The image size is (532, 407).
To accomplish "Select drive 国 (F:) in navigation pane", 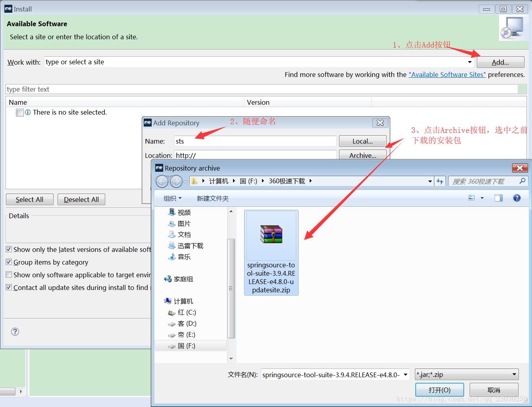I will tap(191, 346).
